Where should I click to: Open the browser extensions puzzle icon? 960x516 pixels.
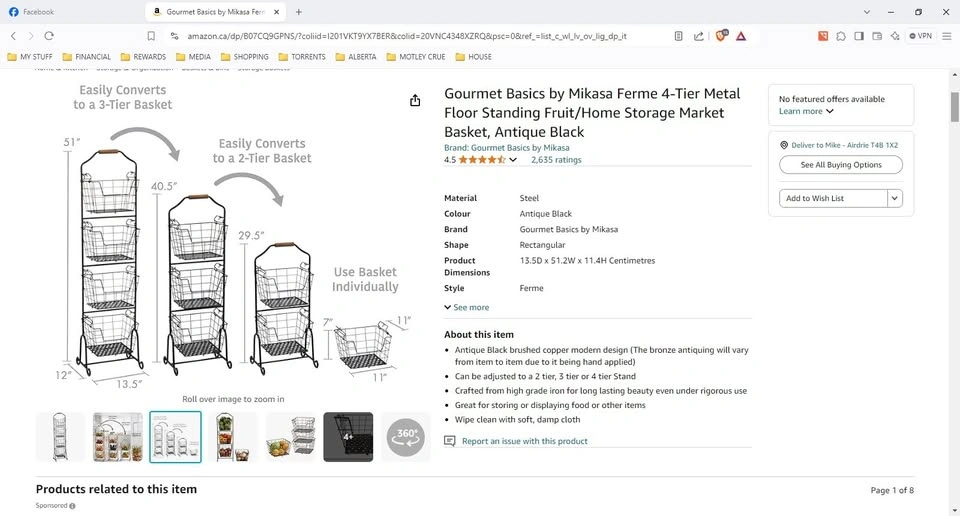(x=841, y=36)
